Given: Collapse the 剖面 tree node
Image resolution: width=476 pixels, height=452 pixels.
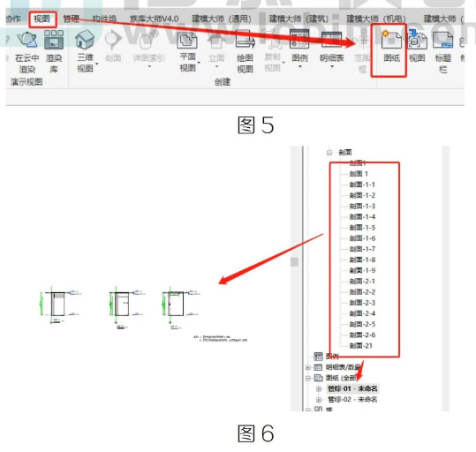Looking at the screenshot, I should coord(329,153).
